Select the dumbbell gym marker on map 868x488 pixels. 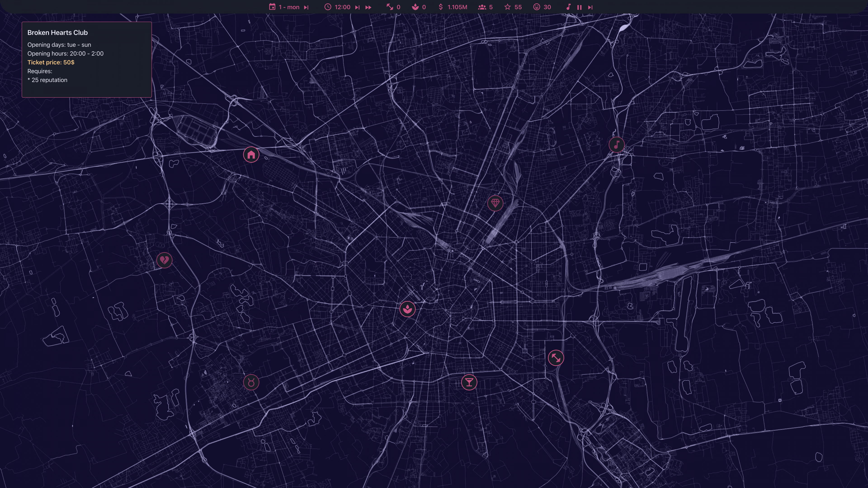556,358
